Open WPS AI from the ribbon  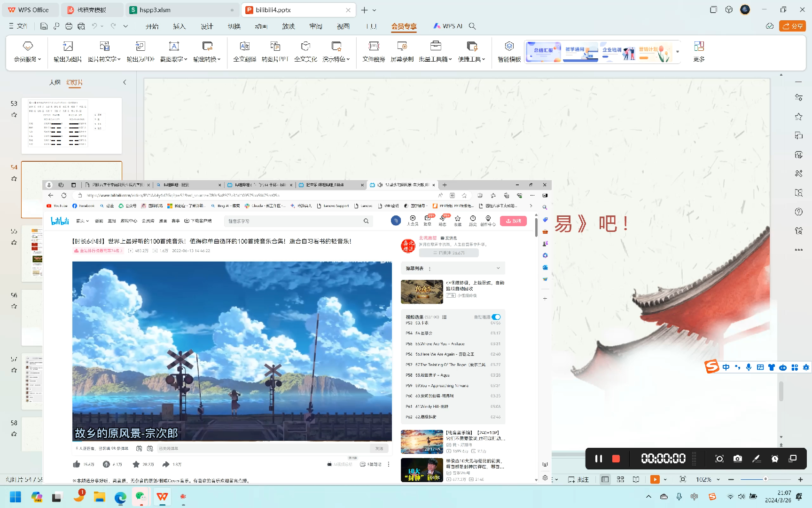coord(448,26)
